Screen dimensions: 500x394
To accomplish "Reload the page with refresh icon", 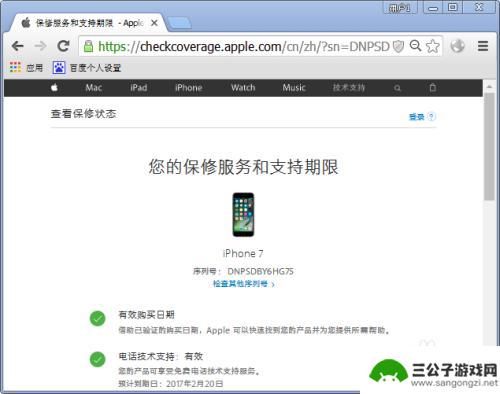I will [63, 46].
